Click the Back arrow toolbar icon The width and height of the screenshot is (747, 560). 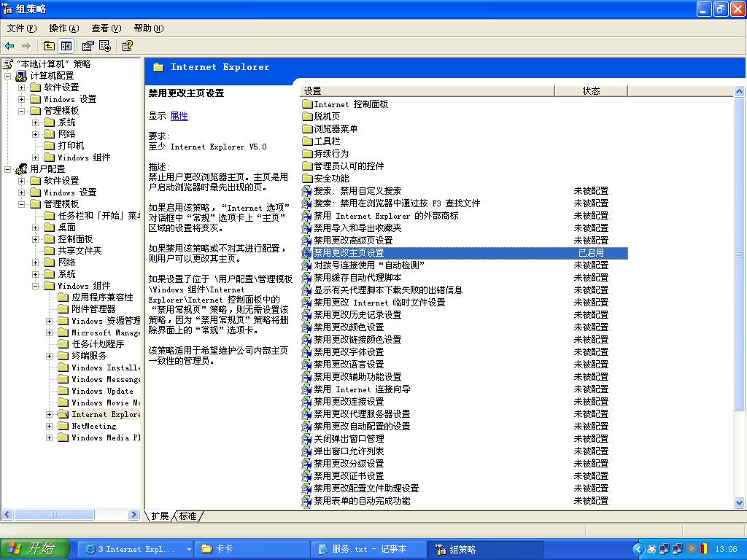(x=9, y=46)
